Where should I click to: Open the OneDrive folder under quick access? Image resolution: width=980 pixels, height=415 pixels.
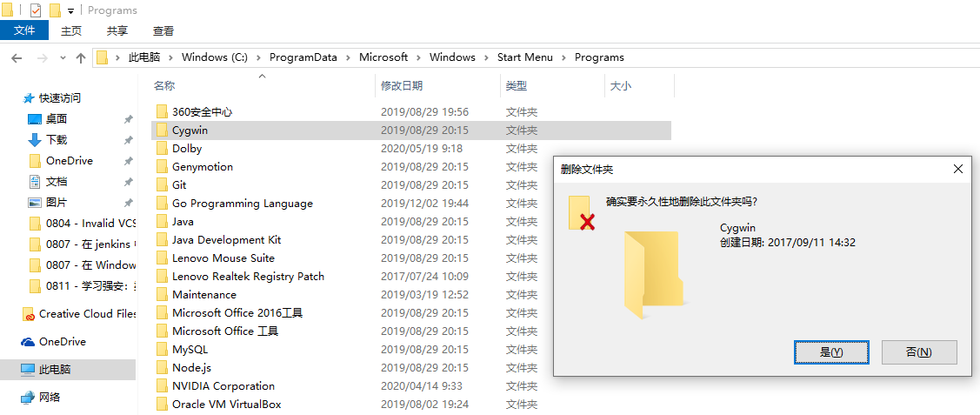(70, 161)
